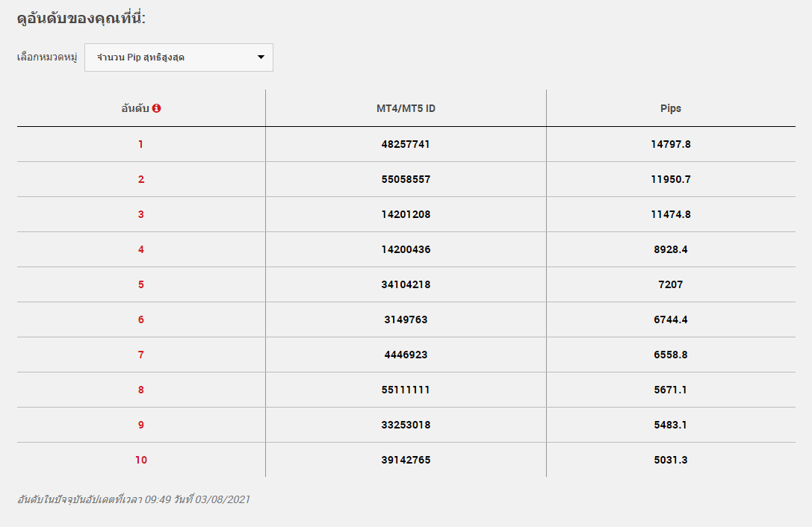Viewport: 812px width, 527px height.
Task: Click the pips value 7207
Action: tap(671, 284)
